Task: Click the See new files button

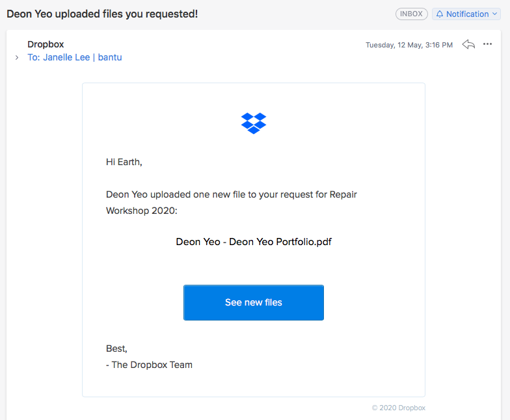Action: 254,302
